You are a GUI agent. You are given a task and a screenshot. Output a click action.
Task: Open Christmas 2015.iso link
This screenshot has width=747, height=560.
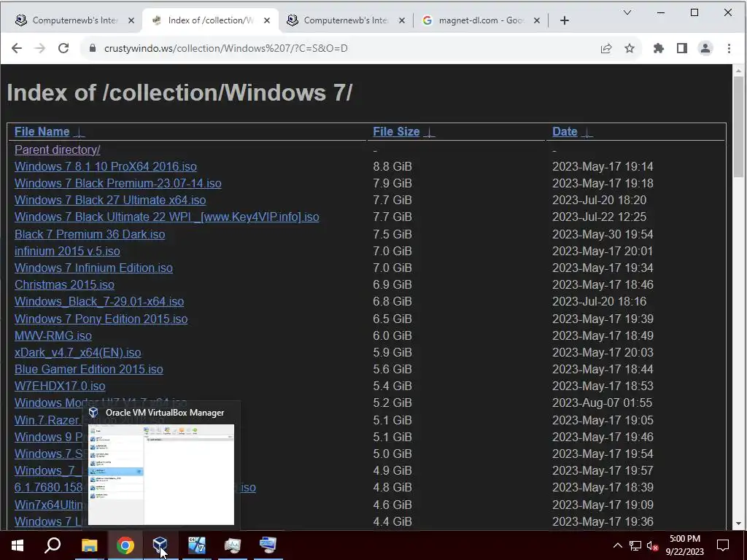[64, 285]
